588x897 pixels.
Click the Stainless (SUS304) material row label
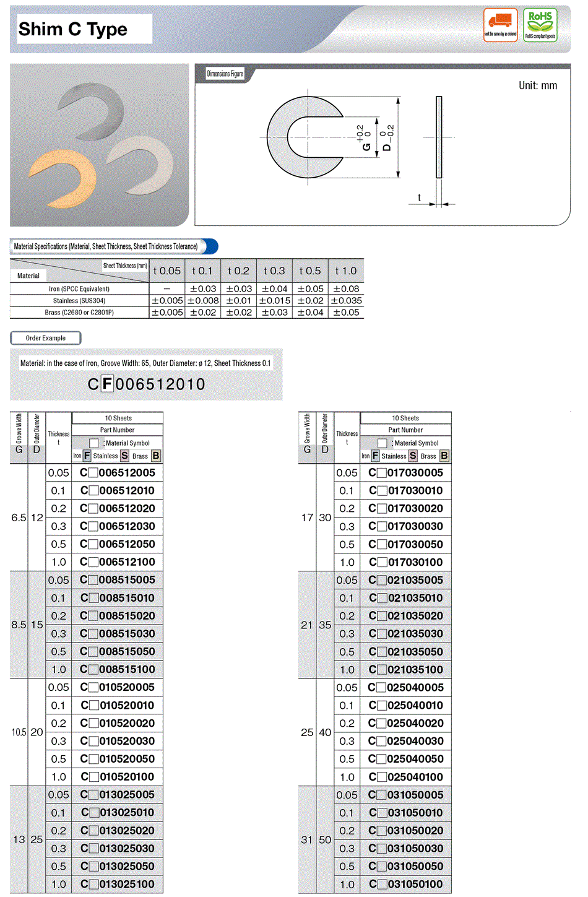coord(79,301)
